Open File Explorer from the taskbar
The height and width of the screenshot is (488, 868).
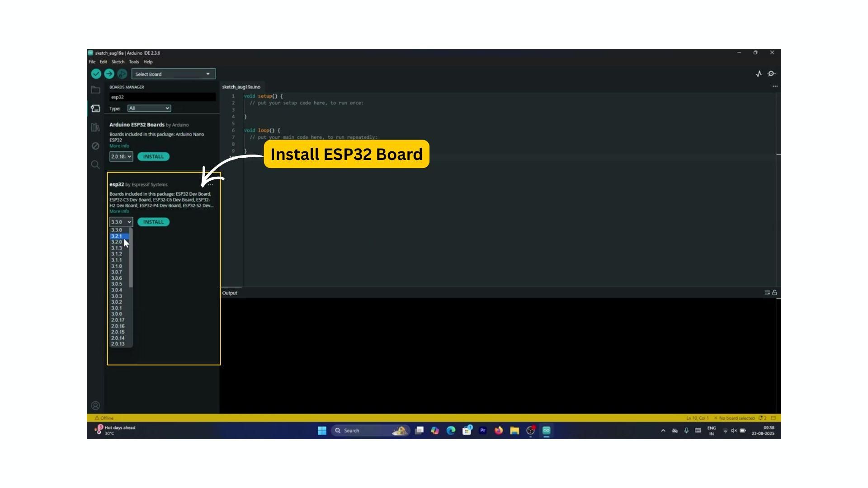coord(514,431)
